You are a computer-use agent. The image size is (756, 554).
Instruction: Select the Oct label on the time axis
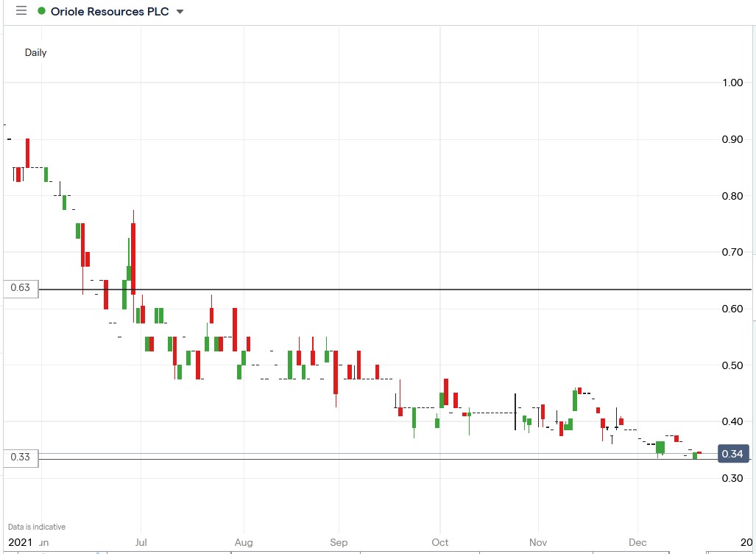point(439,541)
